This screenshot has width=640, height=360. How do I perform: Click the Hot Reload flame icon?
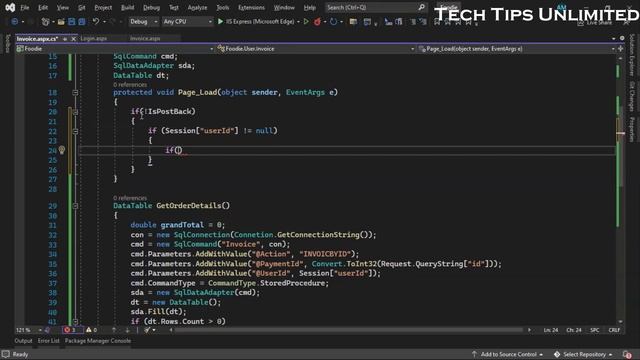coord(317,21)
